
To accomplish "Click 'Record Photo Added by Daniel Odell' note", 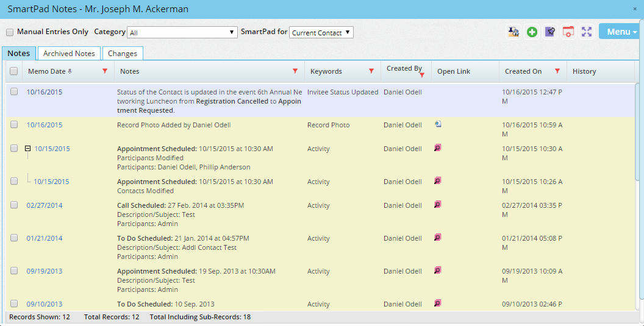I will [174, 125].
